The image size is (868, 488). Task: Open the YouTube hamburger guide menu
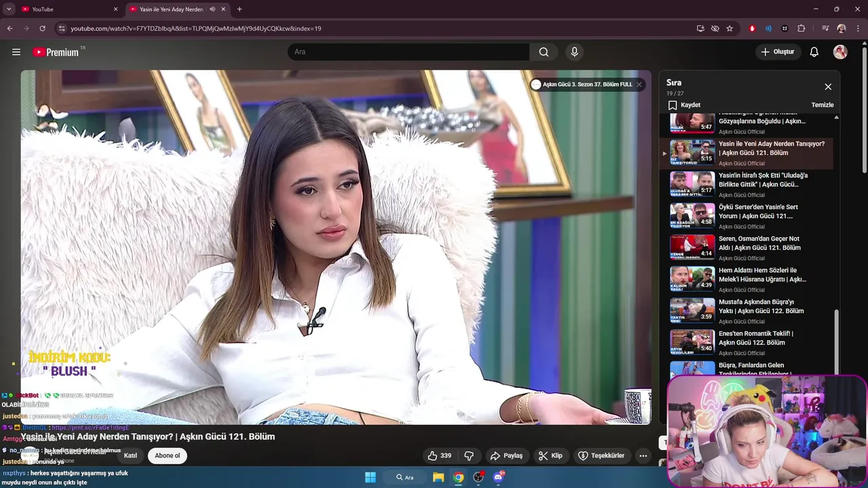(x=16, y=52)
